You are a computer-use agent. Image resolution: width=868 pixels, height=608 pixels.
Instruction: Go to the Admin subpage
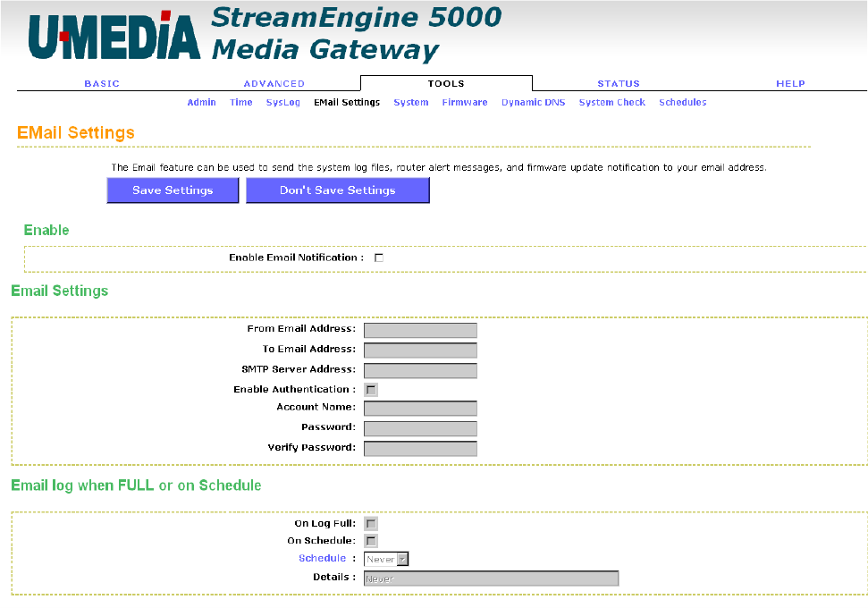pos(201,103)
